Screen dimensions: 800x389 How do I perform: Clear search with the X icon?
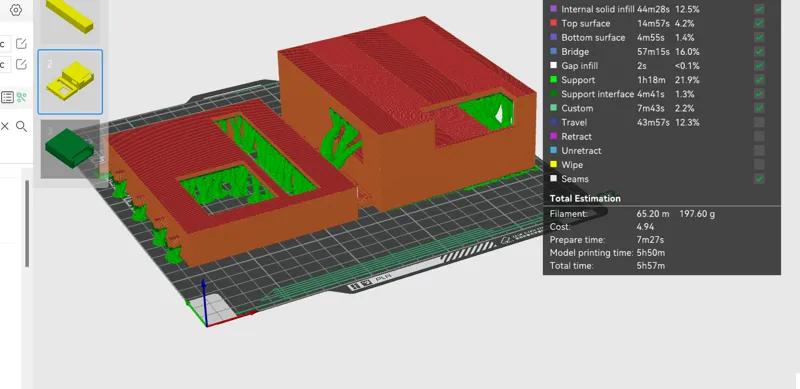point(5,126)
